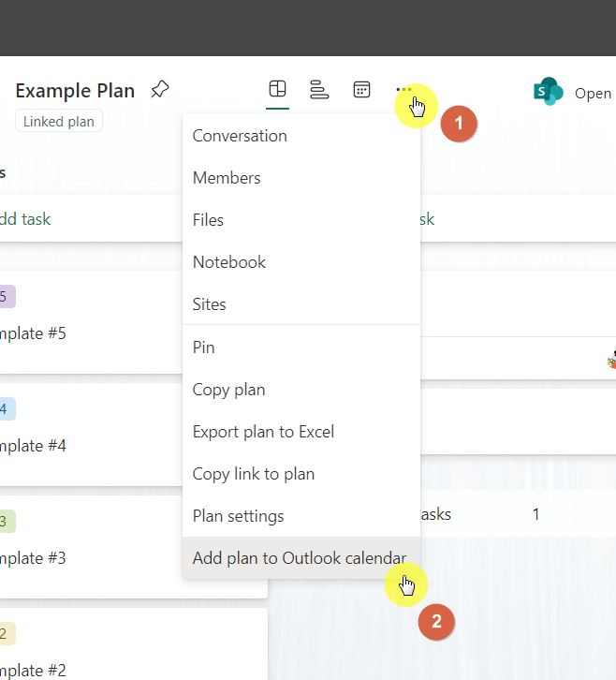Viewport: 616px width, 680px height.
Task: Click the Open label next to SharePoint
Action: [x=593, y=94]
